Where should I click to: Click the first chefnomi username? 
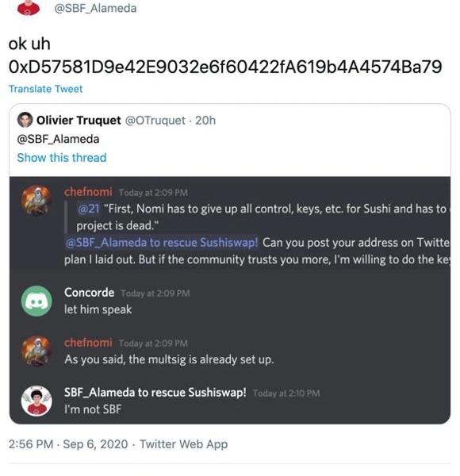pyautogui.click(x=88, y=192)
